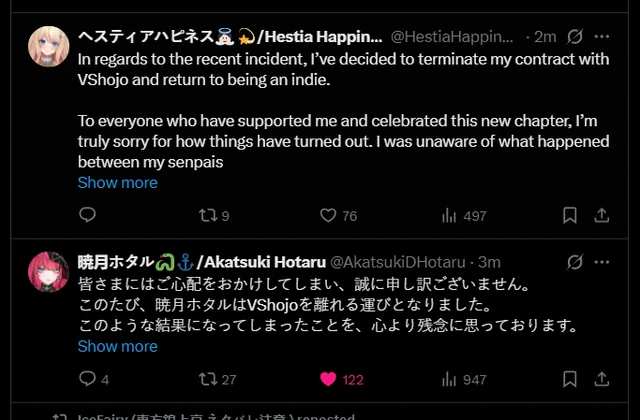View analytics of Hestia's post (497 views)
This screenshot has height=420, width=640.
tap(449, 215)
